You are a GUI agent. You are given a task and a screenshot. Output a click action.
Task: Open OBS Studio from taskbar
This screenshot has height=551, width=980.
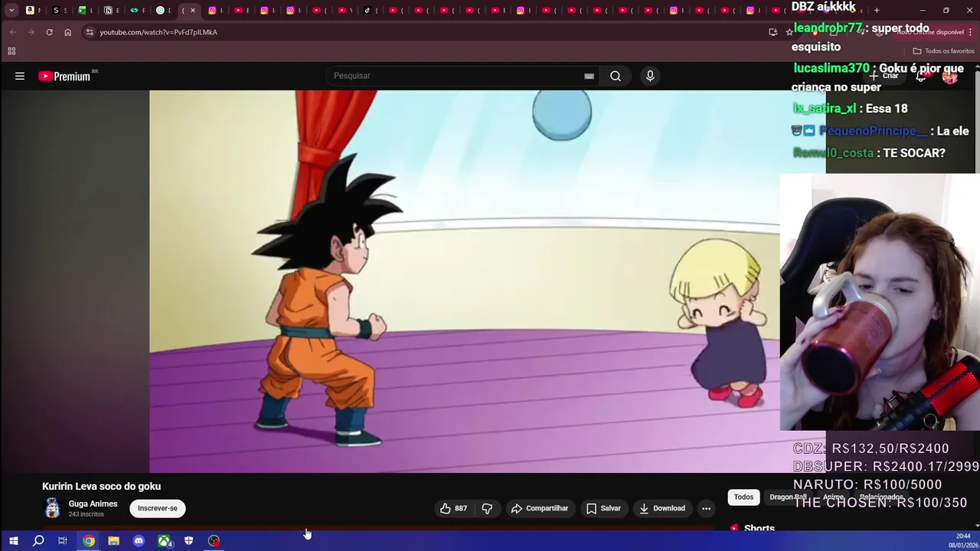click(214, 541)
